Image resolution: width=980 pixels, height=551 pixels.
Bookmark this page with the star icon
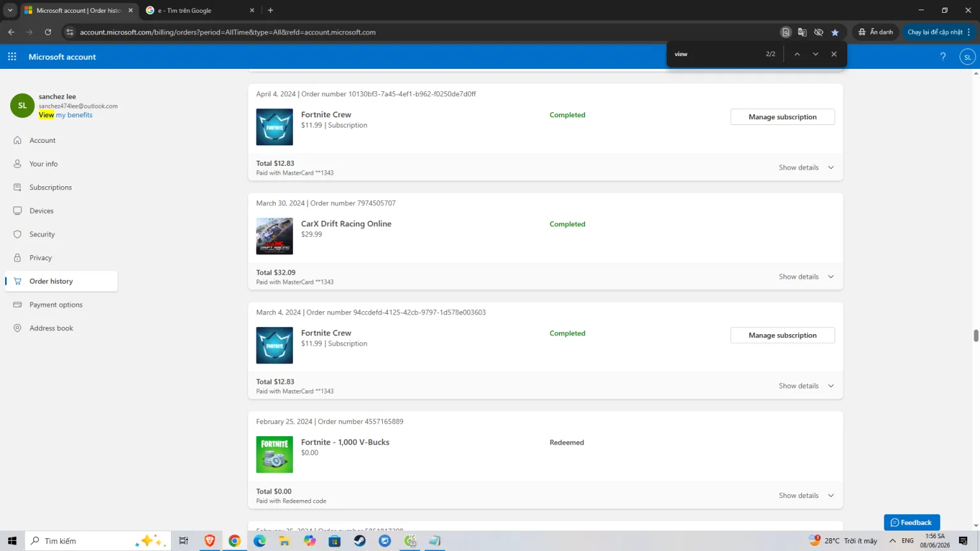click(835, 32)
